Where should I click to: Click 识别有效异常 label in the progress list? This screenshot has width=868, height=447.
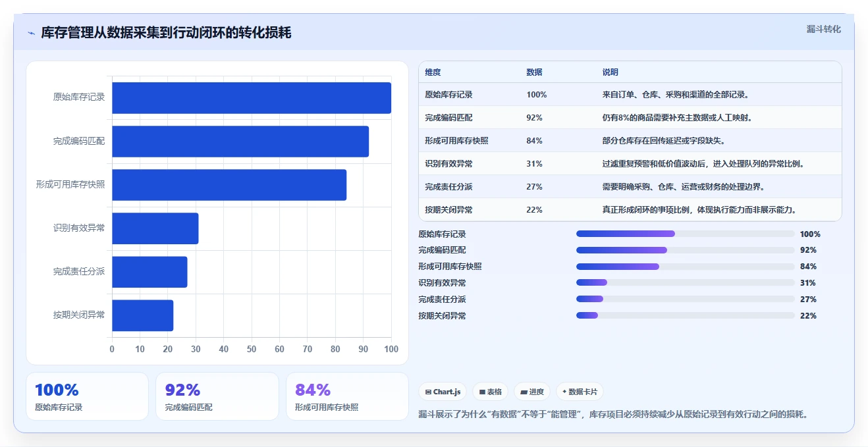(x=442, y=283)
